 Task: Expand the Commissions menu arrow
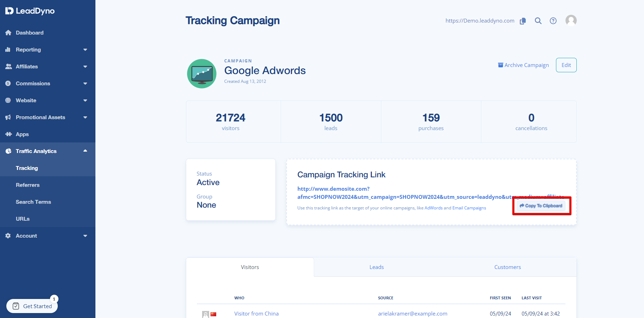pos(85,84)
